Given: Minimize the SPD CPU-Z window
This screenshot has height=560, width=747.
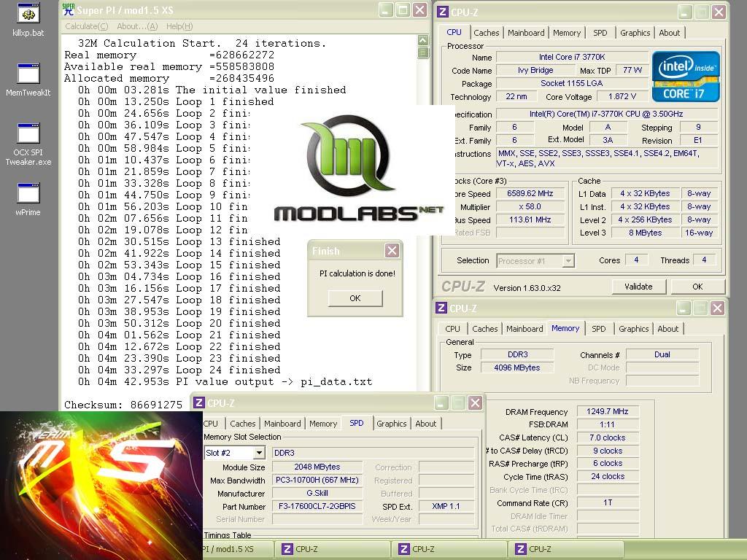Looking at the screenshot, I should 441,402.
